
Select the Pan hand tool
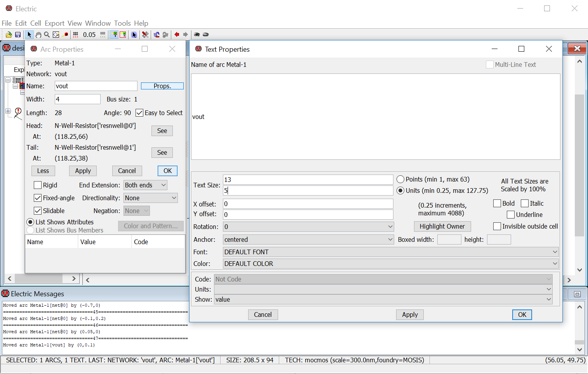click(38, 35)
